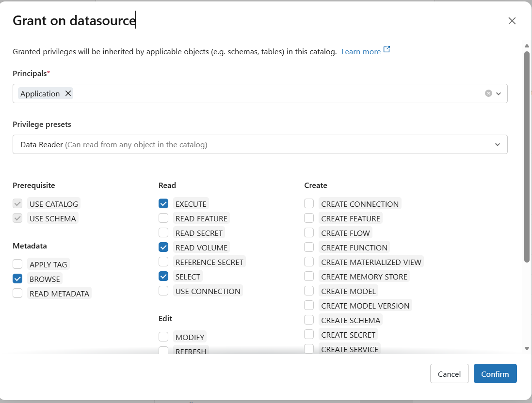Enable CREATE MATERIALIZED VIEW checkbox
The height and width of the screenshot is (403, 532).
[x=309, y=262]
